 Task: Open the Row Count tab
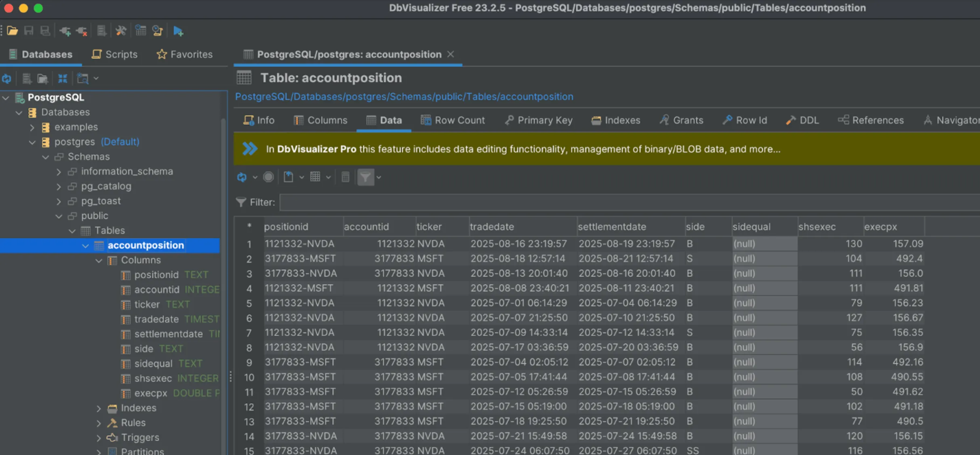pos(453,120)
